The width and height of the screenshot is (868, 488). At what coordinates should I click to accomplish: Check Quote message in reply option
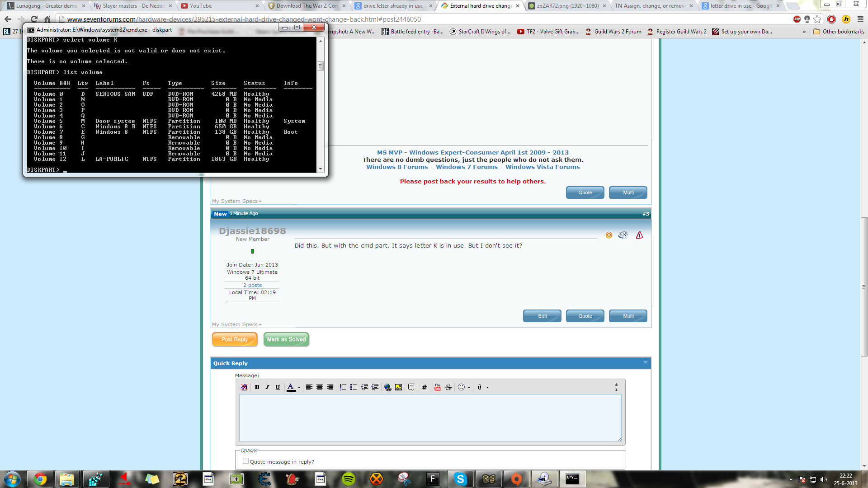[x=245, y=461]
